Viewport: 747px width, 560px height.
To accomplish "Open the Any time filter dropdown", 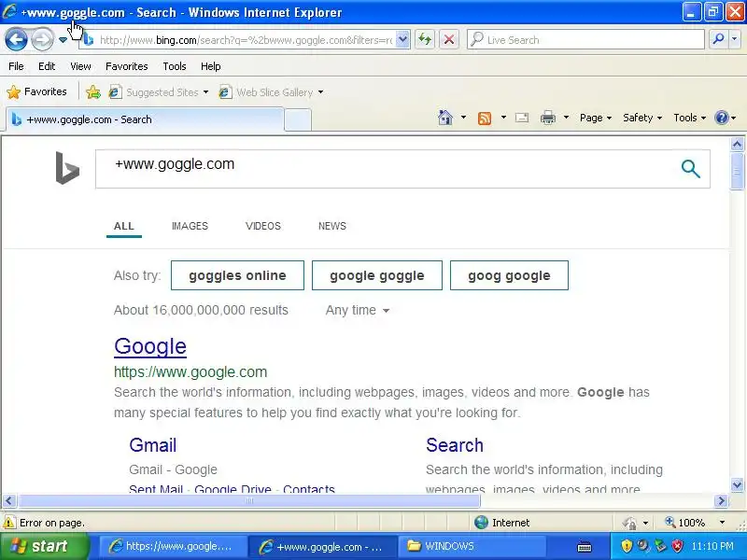I will [x=358, y=310].
